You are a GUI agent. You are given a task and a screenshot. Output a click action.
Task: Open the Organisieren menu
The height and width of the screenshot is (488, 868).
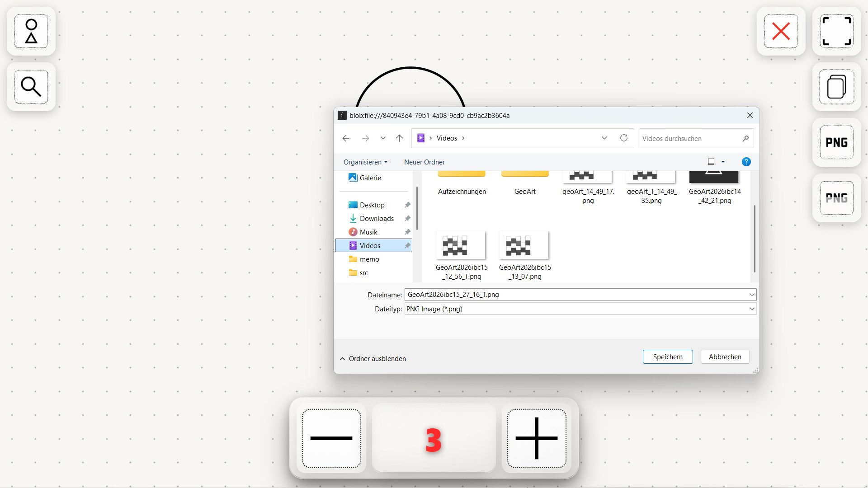click(365, 162)
